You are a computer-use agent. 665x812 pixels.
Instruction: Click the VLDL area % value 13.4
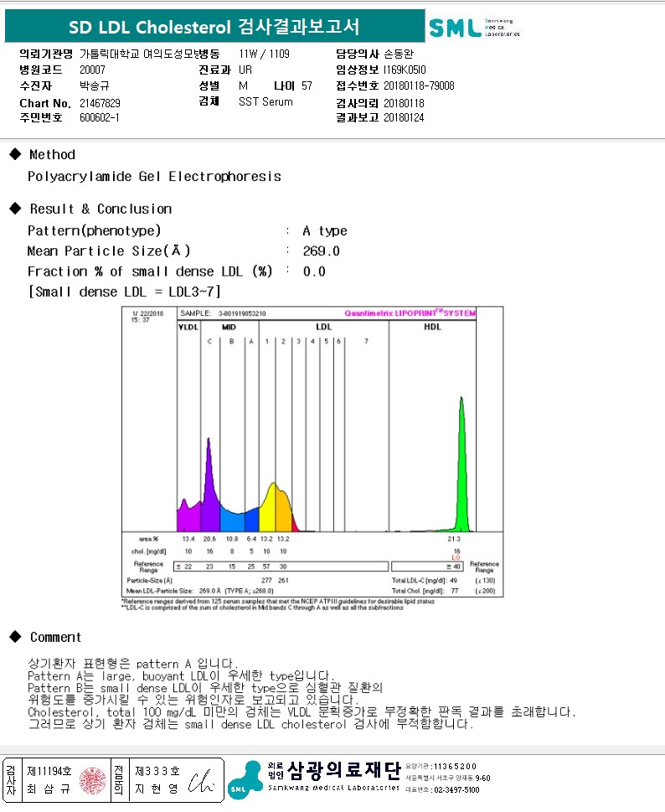pyautogui.click(x=188, y=539)
